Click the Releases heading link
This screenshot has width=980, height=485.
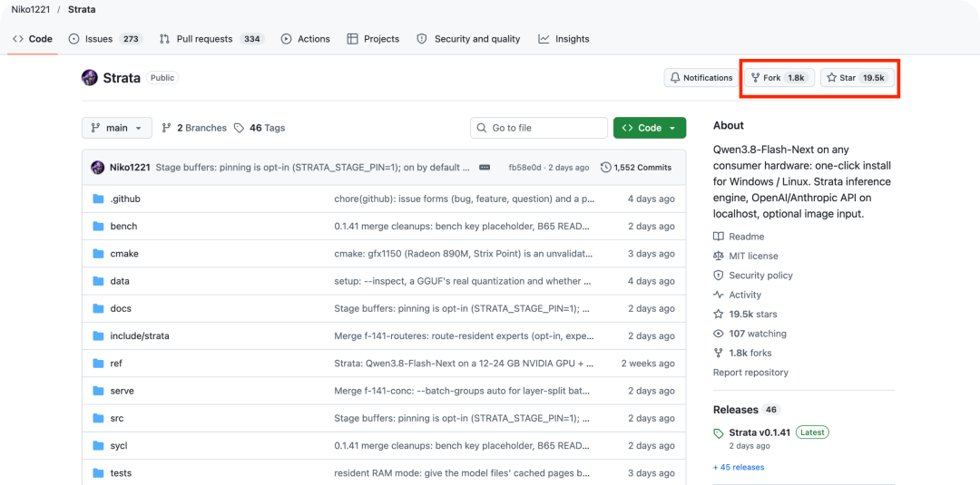click(735, 410)
